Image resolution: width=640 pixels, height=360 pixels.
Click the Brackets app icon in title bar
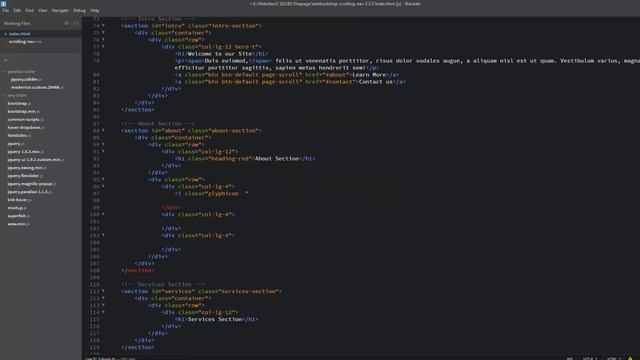click(4, 4)
